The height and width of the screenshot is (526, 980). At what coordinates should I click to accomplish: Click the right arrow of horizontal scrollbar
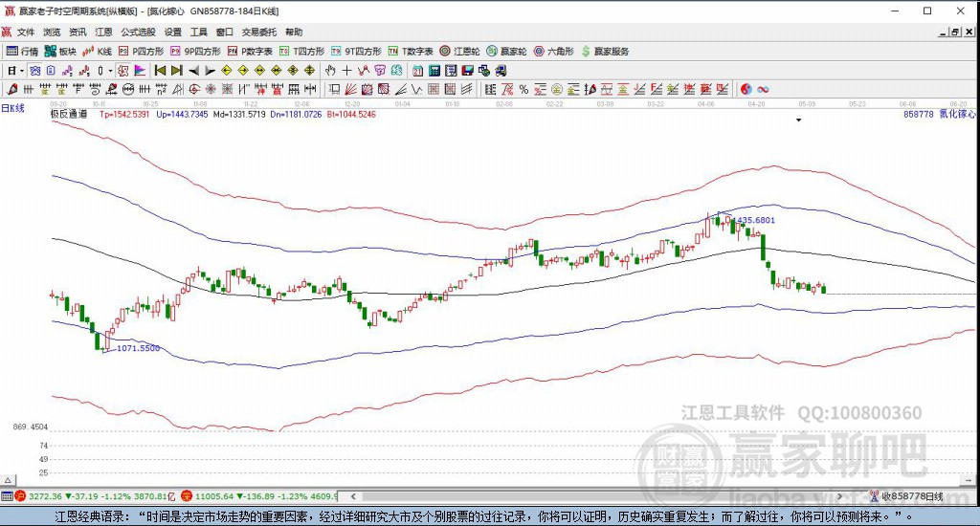(x=839, y=496)
